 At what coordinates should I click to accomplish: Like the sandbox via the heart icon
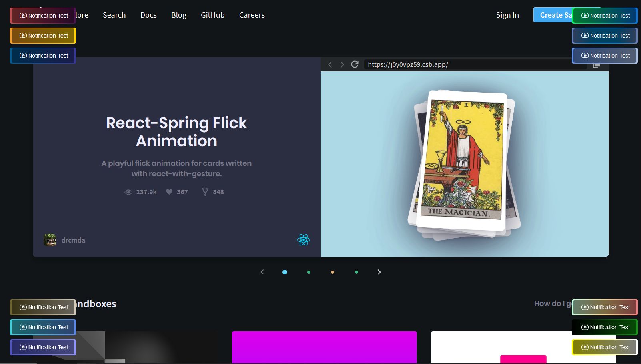click(169, 192)
